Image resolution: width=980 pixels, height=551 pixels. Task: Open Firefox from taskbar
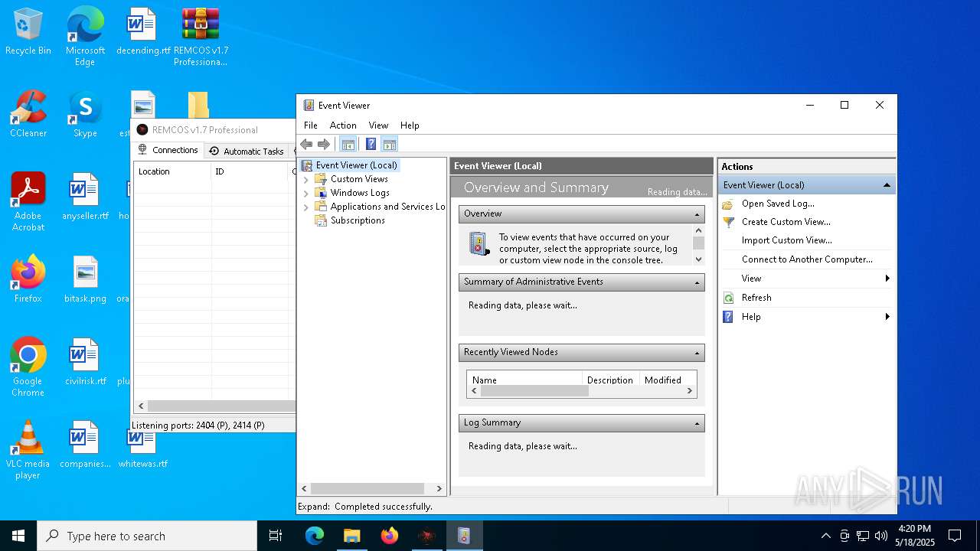pyautogui.click(x=390, y=536)
